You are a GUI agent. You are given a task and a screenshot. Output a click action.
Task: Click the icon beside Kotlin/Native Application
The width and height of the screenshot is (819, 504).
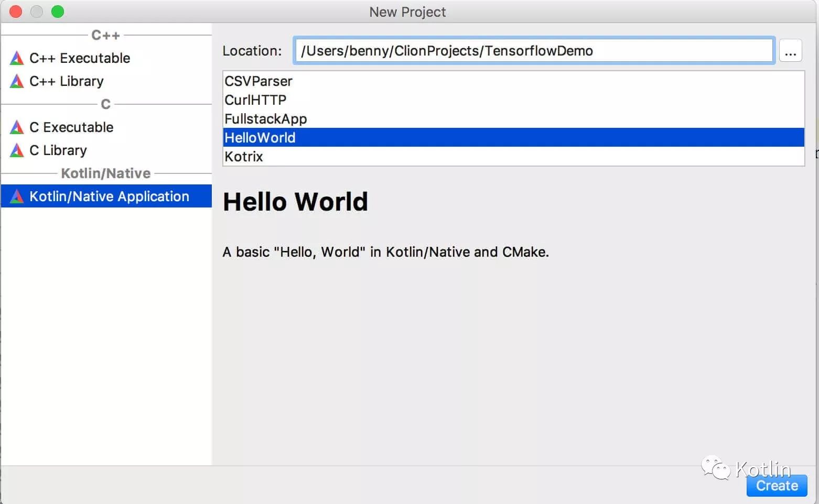(17, 196)
